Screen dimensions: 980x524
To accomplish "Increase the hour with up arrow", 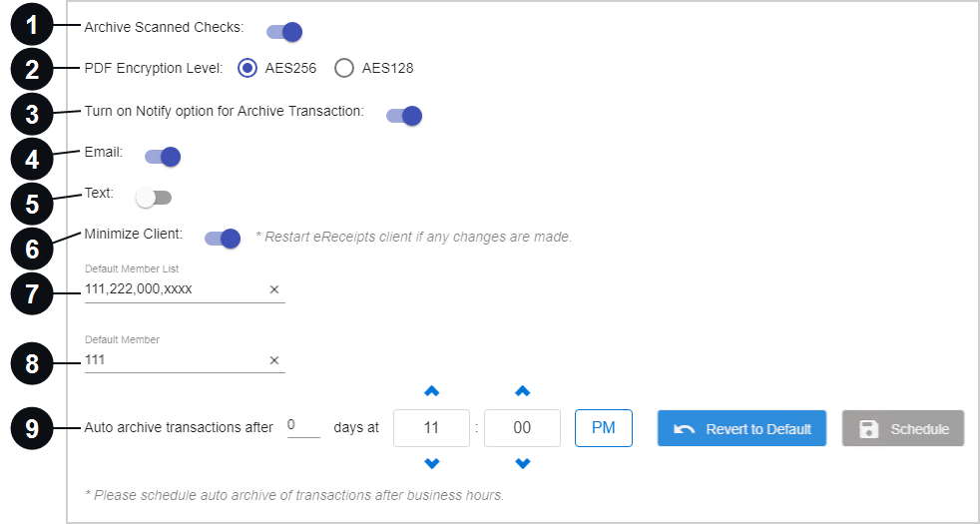I will (431, 391).
